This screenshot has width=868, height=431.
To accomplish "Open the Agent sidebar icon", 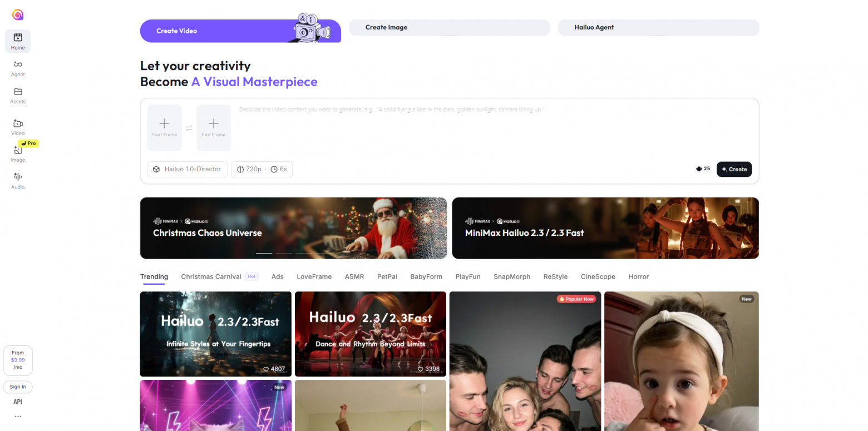I will point(18,65).
